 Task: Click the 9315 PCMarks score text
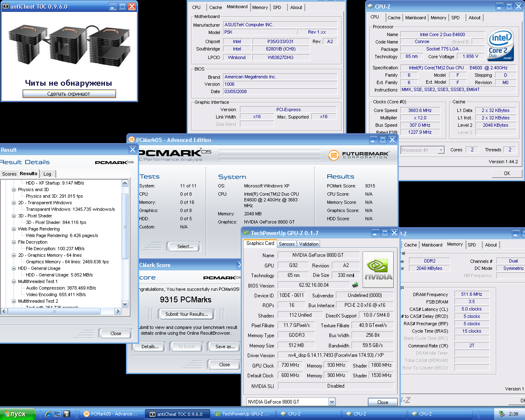click(186, 299)
